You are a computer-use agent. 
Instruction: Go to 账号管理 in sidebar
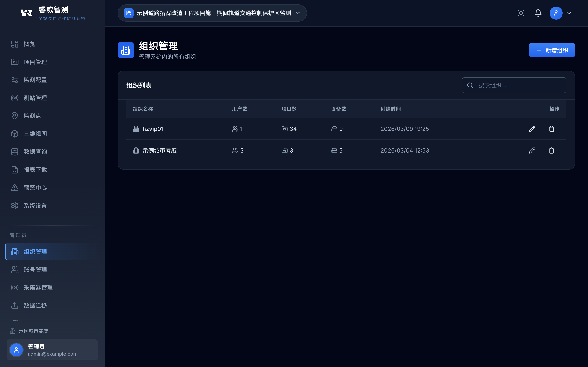point(35,270)
